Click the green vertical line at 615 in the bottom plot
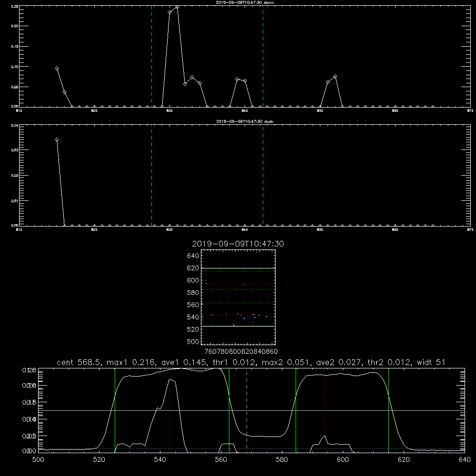This screenshot has height=476, width=476. (388, 410)
